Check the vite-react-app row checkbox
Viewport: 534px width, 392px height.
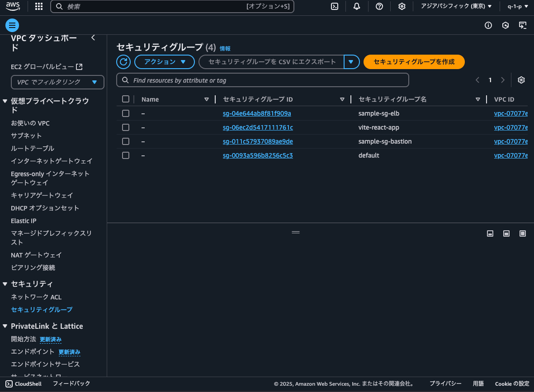coord(126,127)
